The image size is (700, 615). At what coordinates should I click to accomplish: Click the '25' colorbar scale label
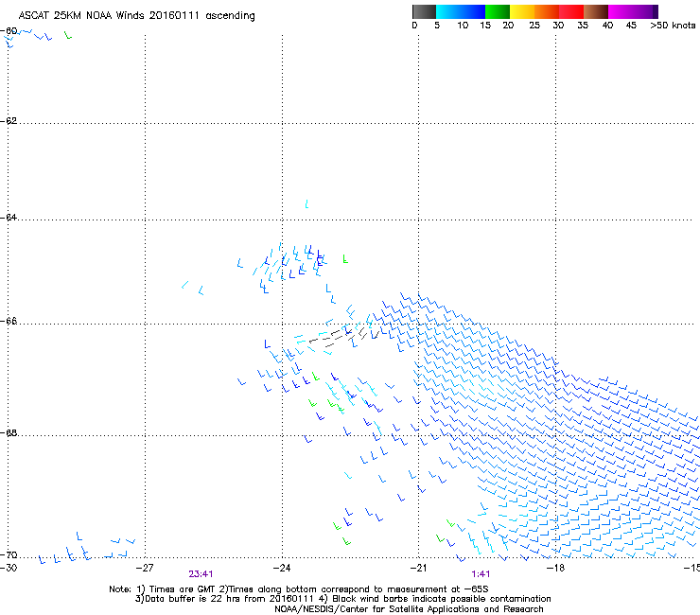[x=534, y=25]
